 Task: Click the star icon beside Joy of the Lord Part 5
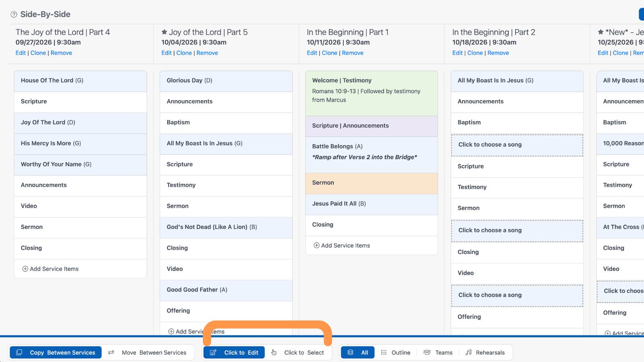point(164,32)
